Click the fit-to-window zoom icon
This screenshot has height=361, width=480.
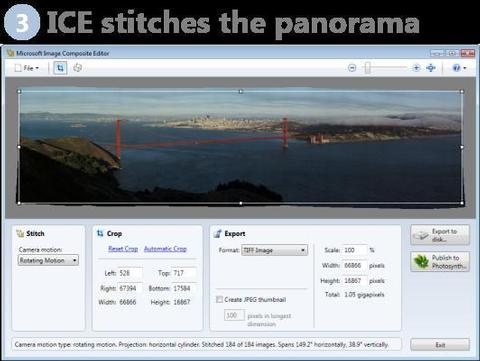coord(431,68)
